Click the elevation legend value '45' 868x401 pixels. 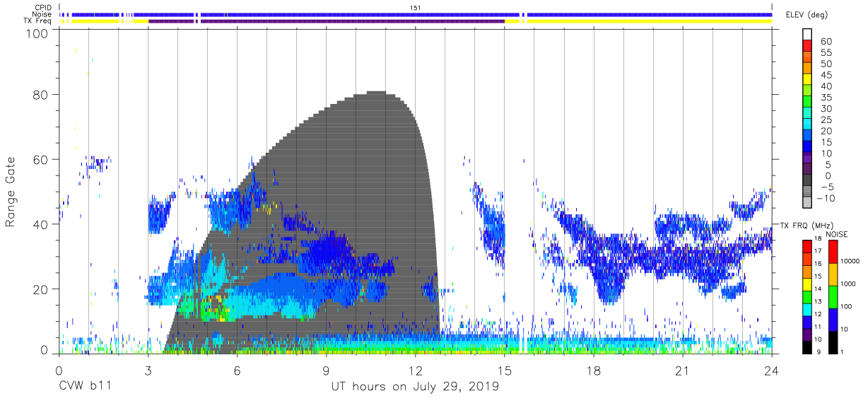[827, 75]
